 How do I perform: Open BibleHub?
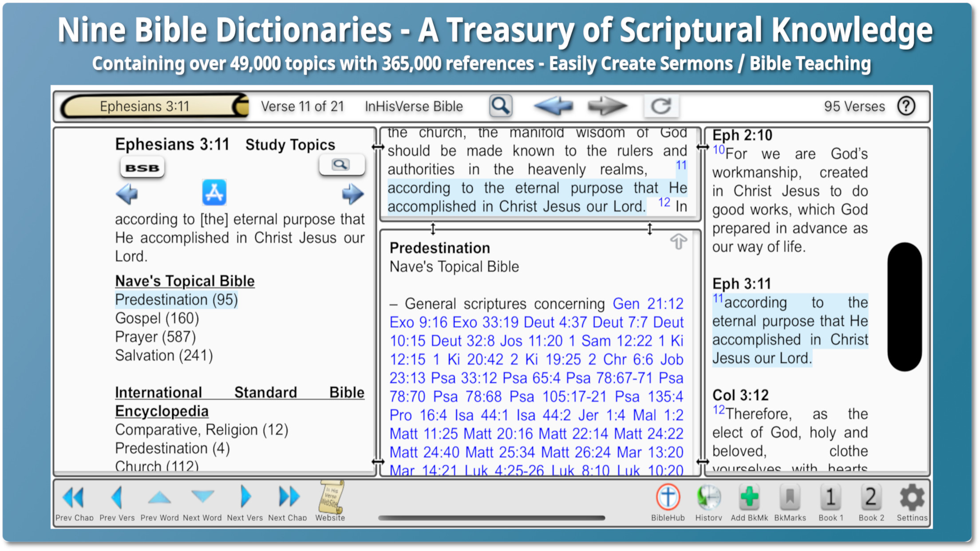click(668, 503)
